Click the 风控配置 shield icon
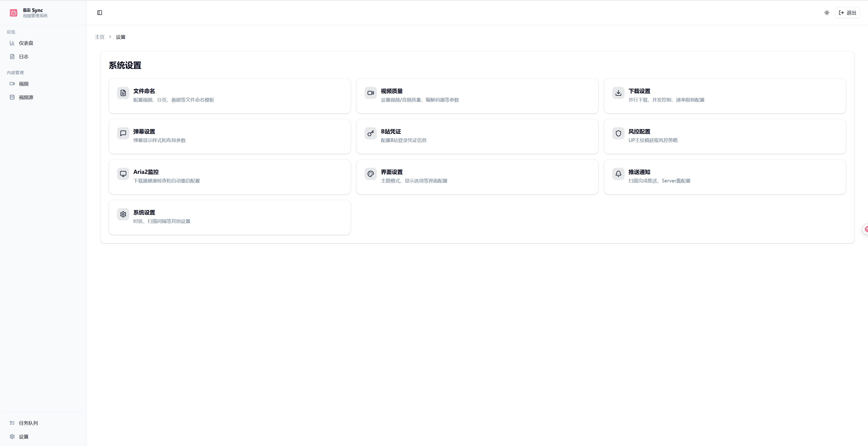Image resolution: width=868 pixels, height=446 pixels. coord(618,133)
